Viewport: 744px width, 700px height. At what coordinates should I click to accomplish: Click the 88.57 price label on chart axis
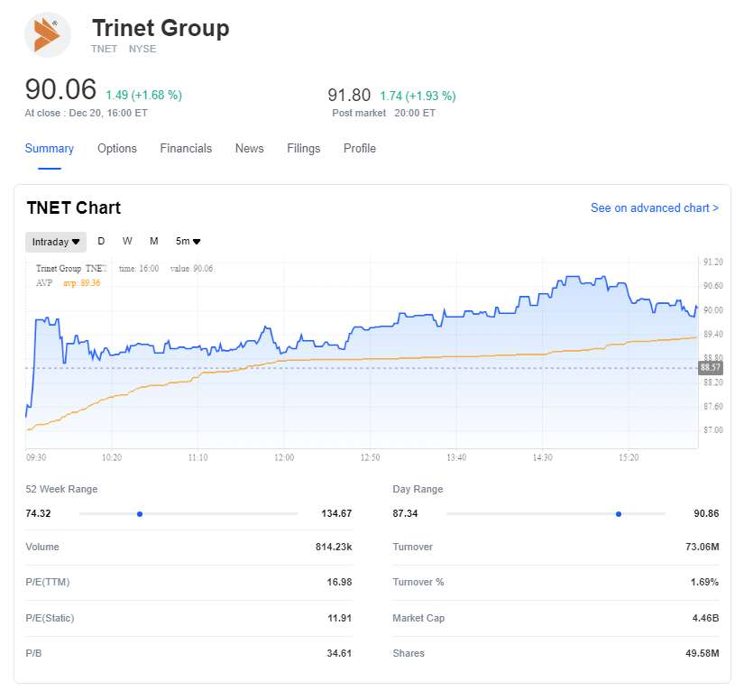click(711, 368)
